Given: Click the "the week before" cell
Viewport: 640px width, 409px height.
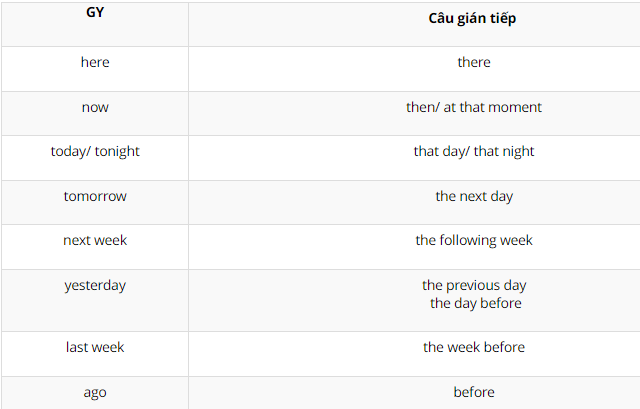Looking at the screenshot, I should (473, 347).
